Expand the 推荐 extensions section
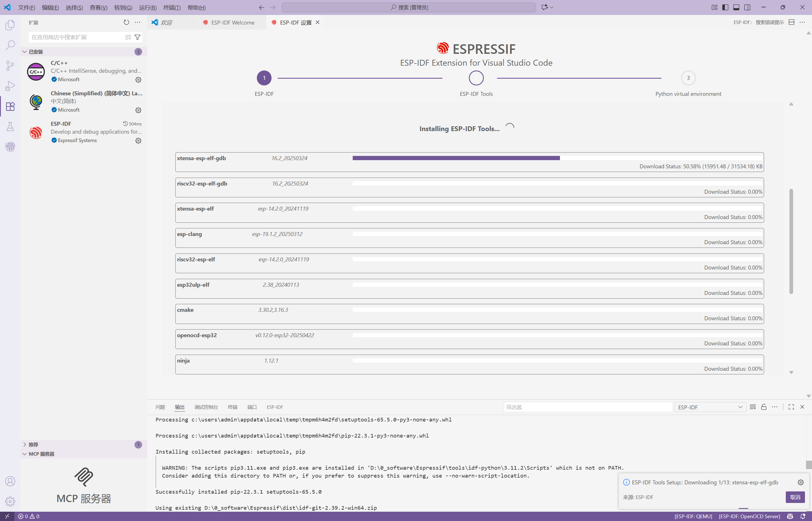The width and height of the screenshot is (812, 521). click(x=33, y=445)
